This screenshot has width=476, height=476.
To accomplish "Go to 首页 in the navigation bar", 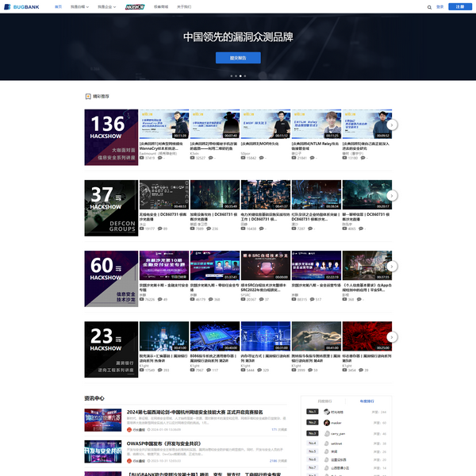I will (58, 6).
